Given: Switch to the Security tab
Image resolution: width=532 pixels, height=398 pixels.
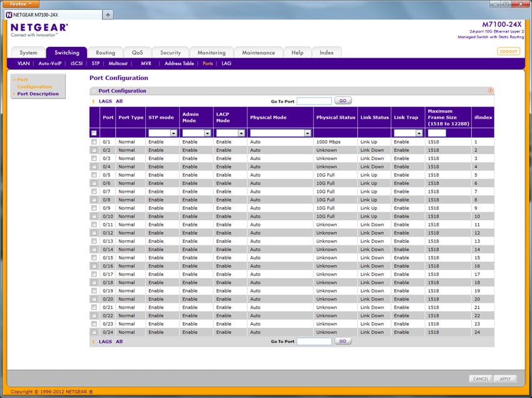Looking at the screenshot, I should pyautogui.click(x=170, y=53).
